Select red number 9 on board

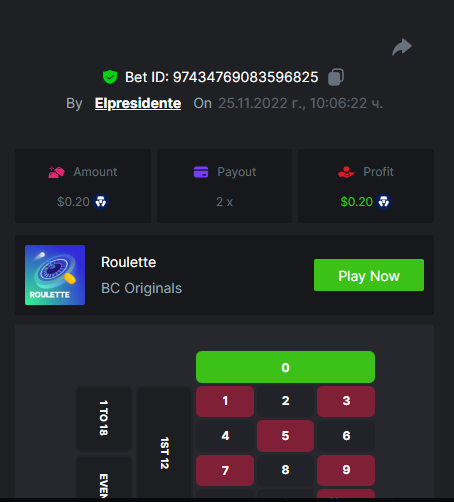click(346, 470)
